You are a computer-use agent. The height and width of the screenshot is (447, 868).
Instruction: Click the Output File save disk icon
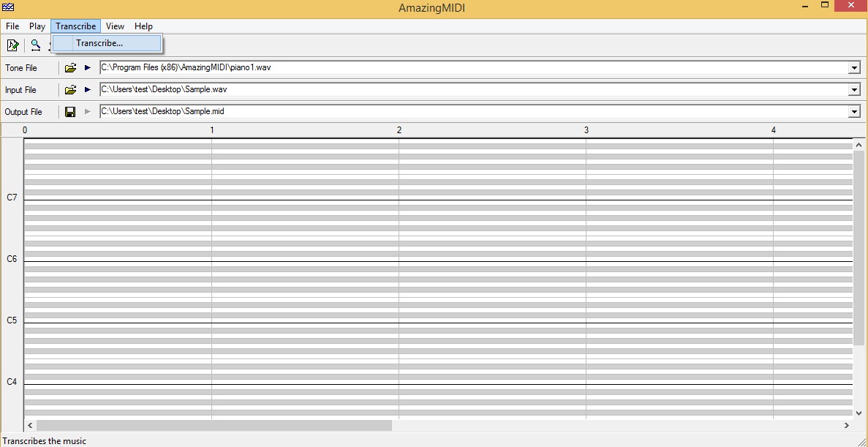click(70, 112)
